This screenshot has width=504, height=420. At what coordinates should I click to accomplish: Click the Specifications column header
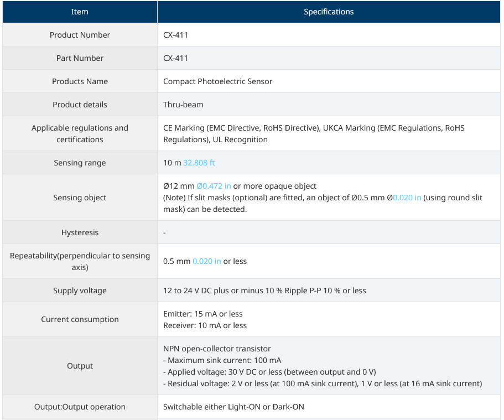[329, 12]
